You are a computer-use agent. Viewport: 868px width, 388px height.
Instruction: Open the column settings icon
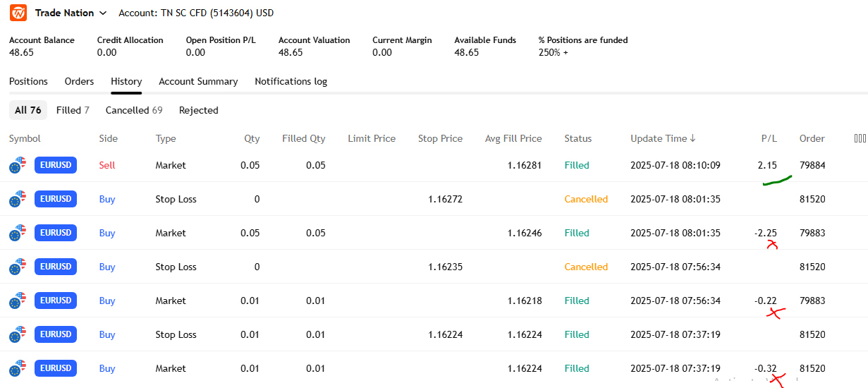pyautogui.click(x=860, y=138)
